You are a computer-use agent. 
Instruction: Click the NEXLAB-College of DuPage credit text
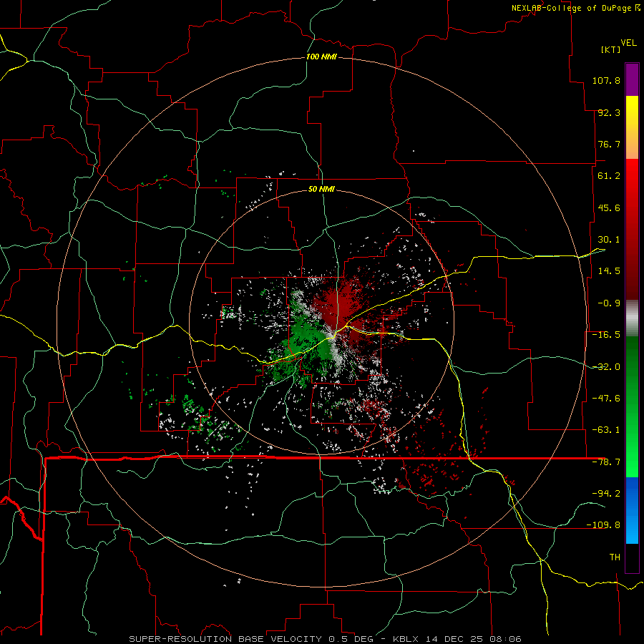(575, 8)
